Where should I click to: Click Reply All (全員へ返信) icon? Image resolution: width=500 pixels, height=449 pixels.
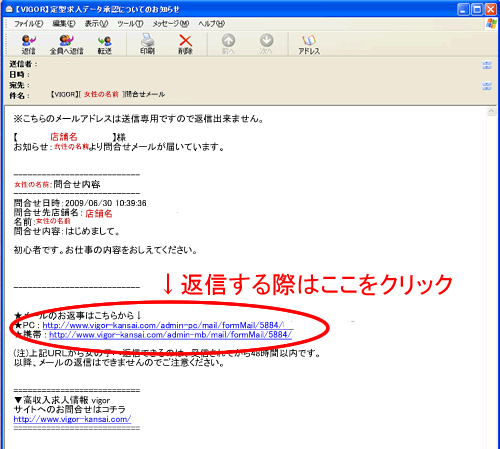tap(66, 44)
